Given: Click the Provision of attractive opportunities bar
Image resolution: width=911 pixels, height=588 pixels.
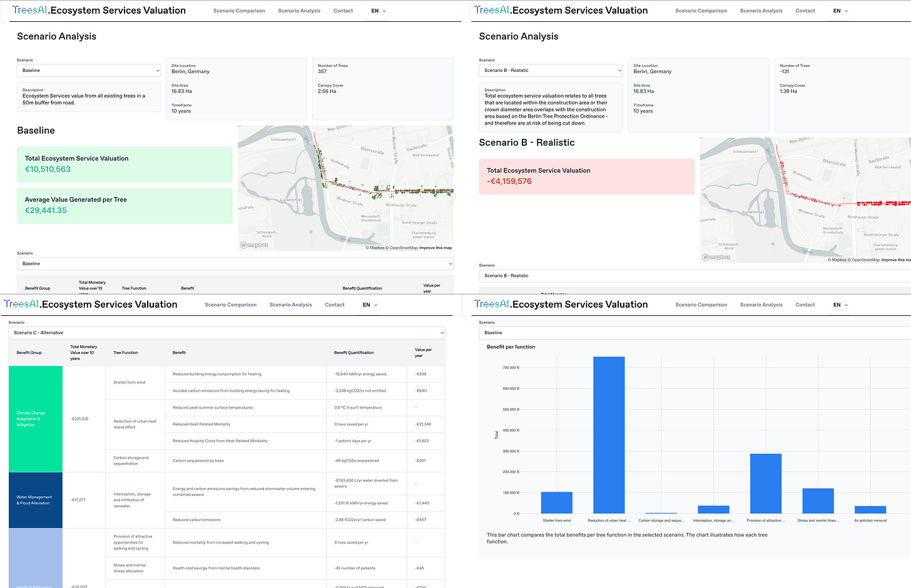Looking at the screenshot, I should pyautogui.click(x=765, y=484).
